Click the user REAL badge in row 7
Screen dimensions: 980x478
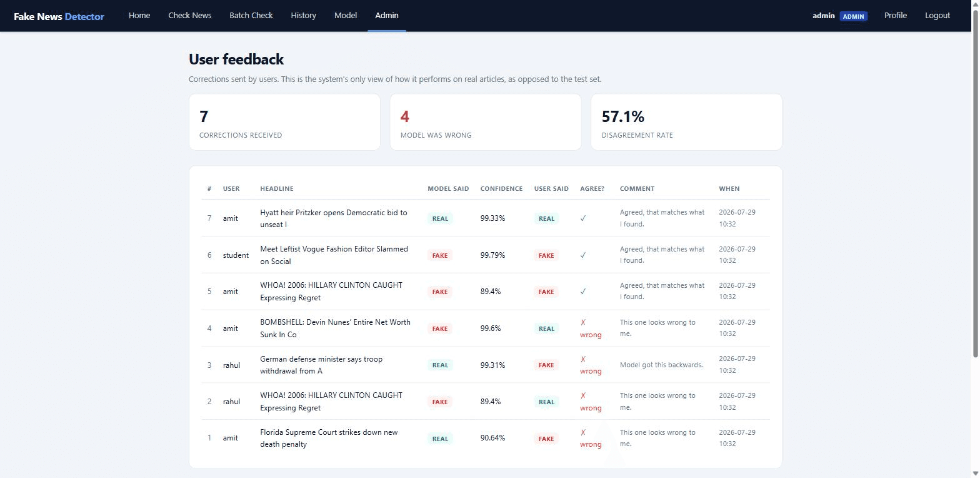coord(546,218)
